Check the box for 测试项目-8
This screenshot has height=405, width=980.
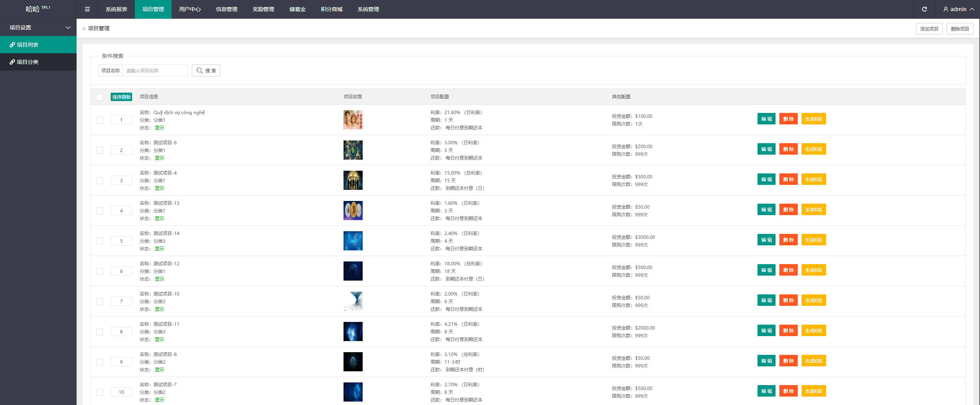100,362
